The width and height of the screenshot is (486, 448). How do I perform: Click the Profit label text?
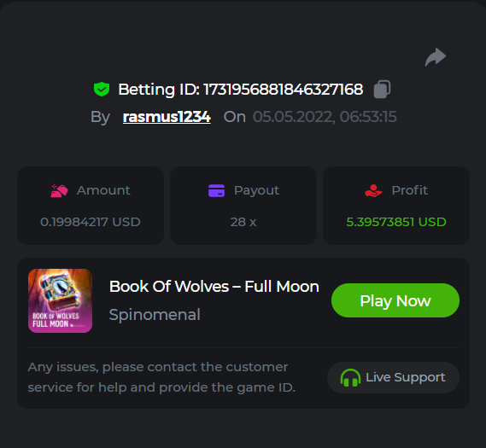pyautogui.click(x=409, y=190)
